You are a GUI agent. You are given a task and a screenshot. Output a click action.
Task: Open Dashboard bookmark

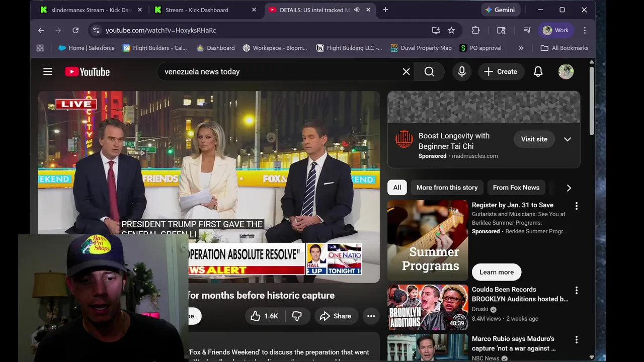tap(216, 48)
